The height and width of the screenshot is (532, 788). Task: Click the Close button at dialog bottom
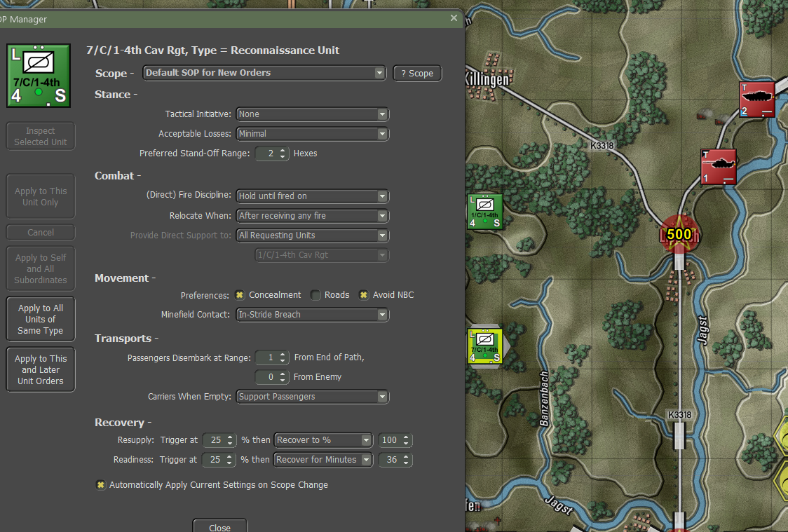[x=219, y=526]
